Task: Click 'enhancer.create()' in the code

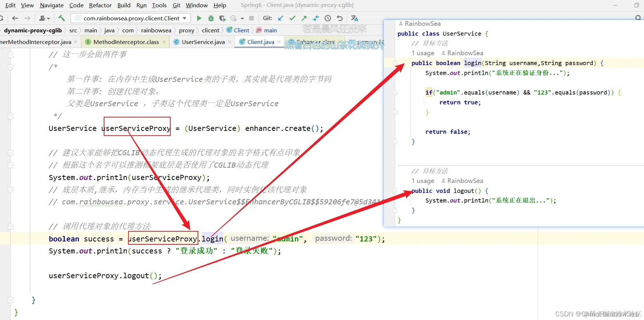Action: pos(282,128)
